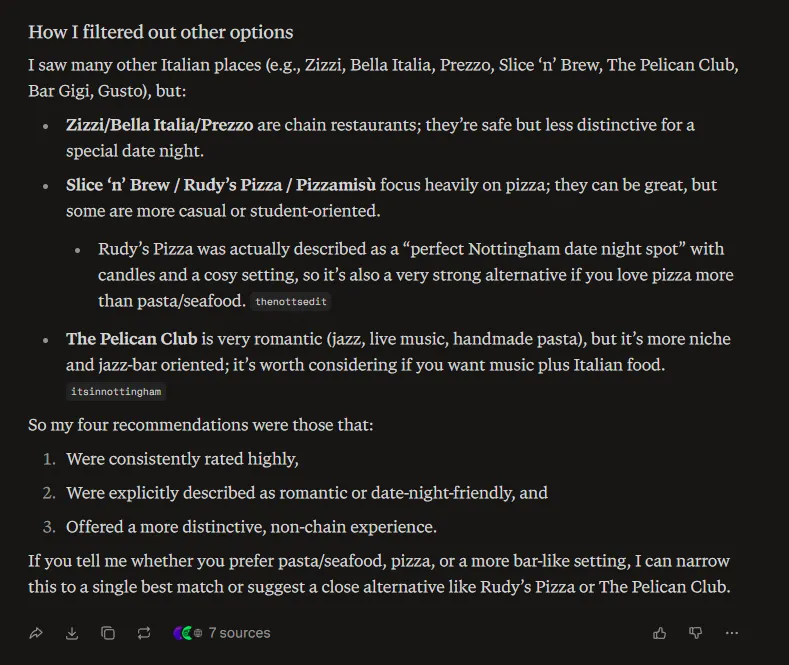Screen dimensions: 789x665
Task: Open the 7 sources list
Action: [239, 633]
